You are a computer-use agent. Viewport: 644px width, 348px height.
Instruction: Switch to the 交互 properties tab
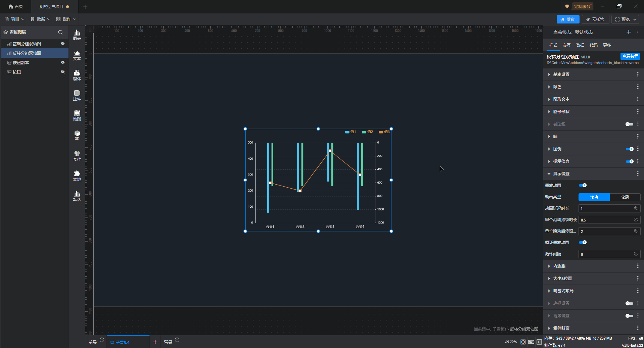coord(566,45)
